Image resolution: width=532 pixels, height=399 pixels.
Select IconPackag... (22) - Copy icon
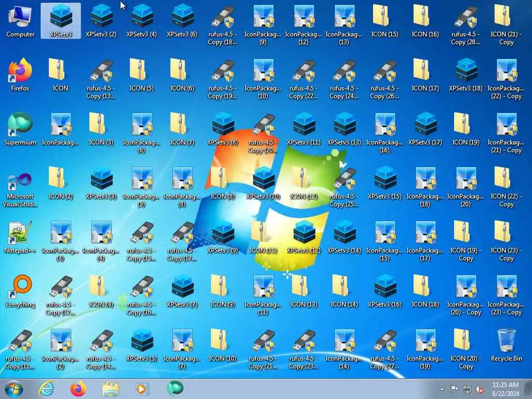click(506, 79)
